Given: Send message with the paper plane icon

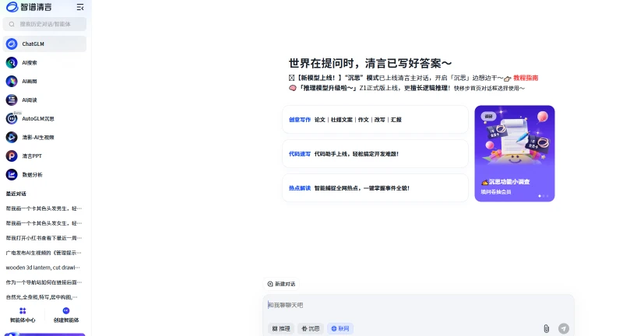Looking at the screenshot, I should point(564,329).
